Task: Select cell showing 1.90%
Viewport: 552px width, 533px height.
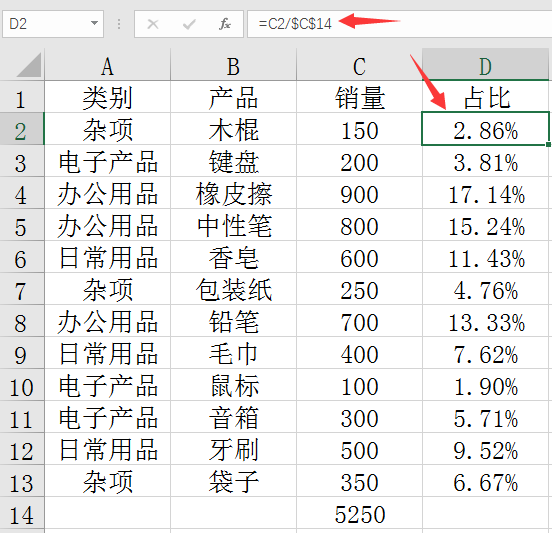Action: coord(485,385)
